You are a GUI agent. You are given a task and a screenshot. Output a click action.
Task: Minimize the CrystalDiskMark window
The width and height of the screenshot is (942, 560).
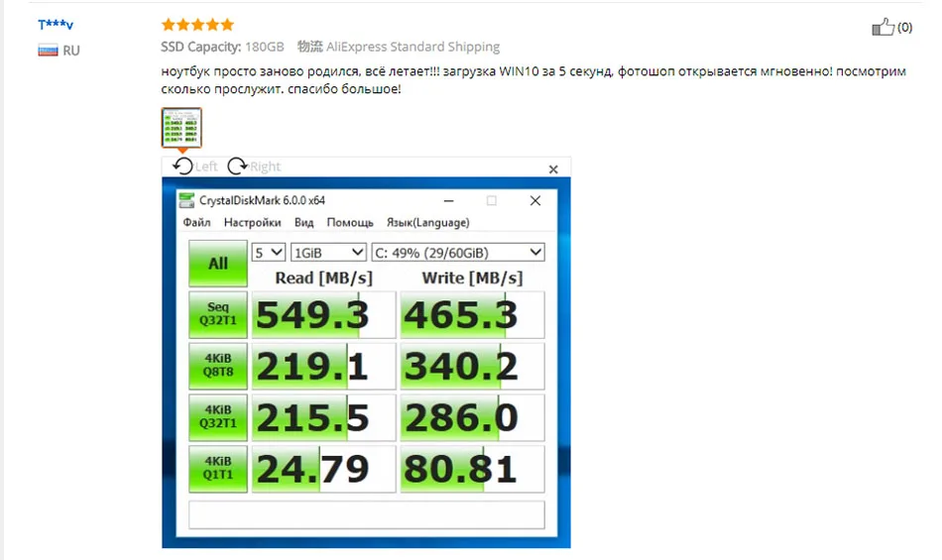point(449,200)
